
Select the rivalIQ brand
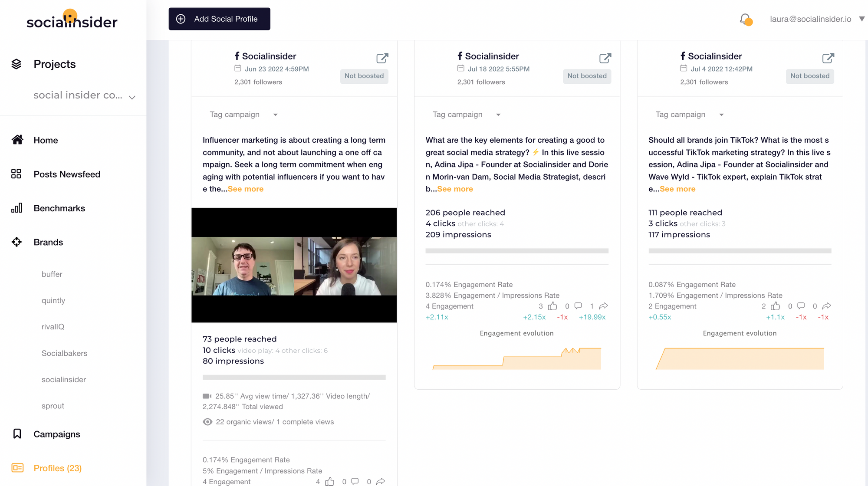click(x=53, y=327)
